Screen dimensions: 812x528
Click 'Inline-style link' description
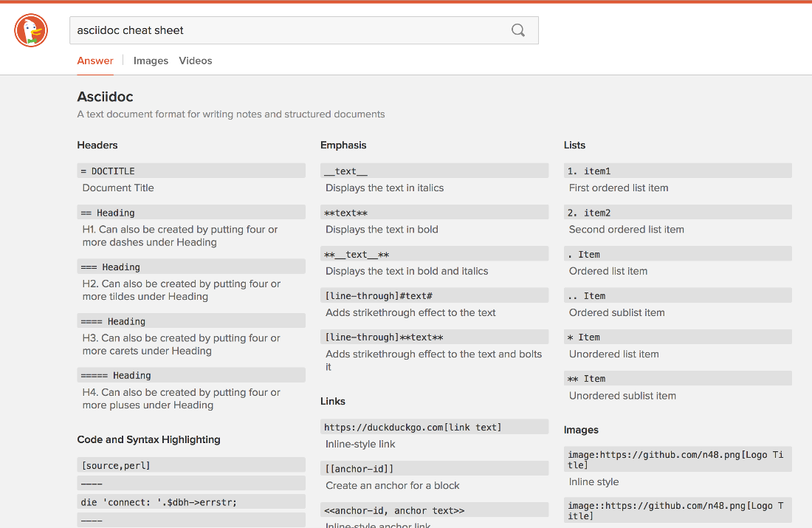point(360,444)
